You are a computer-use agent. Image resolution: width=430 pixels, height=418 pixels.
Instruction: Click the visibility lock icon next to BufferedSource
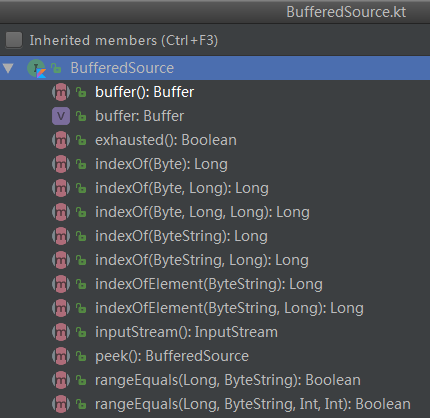point(56,68)
